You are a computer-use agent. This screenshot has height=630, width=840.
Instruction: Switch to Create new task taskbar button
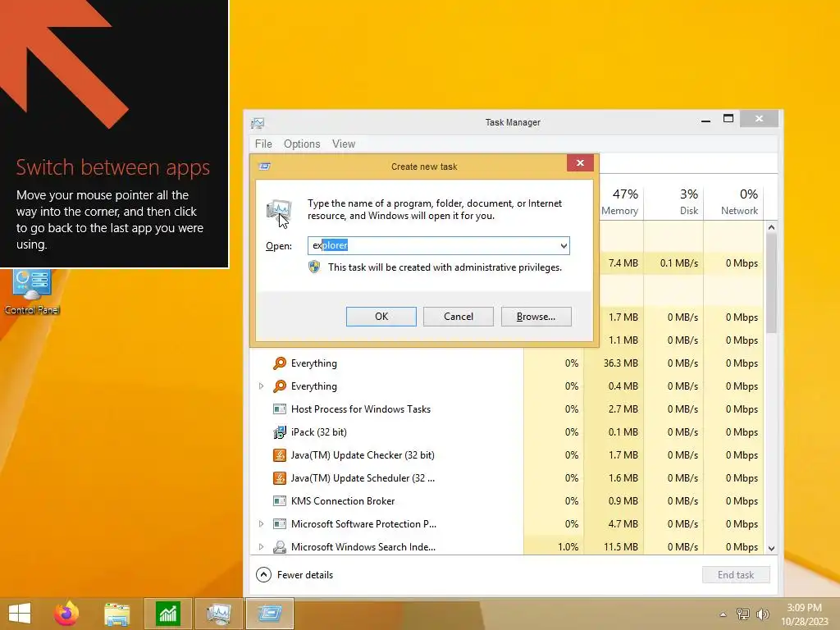coord(269,614)
